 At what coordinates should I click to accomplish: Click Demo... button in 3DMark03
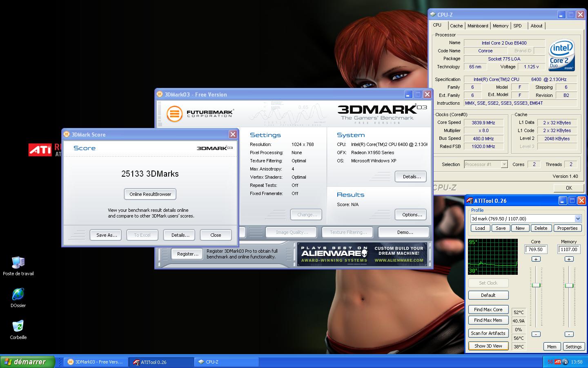pos(404,232)
